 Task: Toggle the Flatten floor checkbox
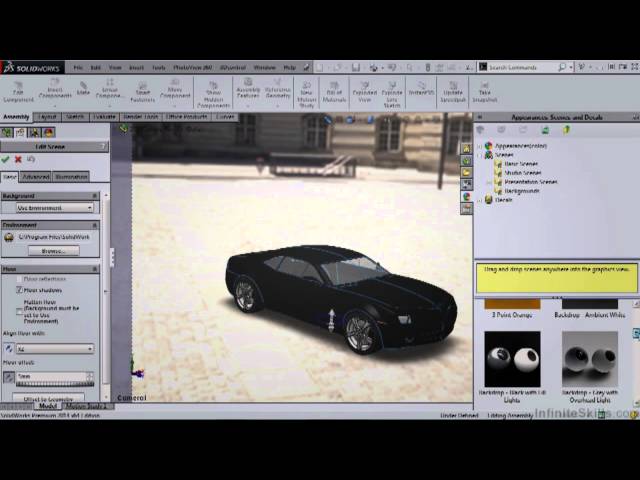click(19, 312)
